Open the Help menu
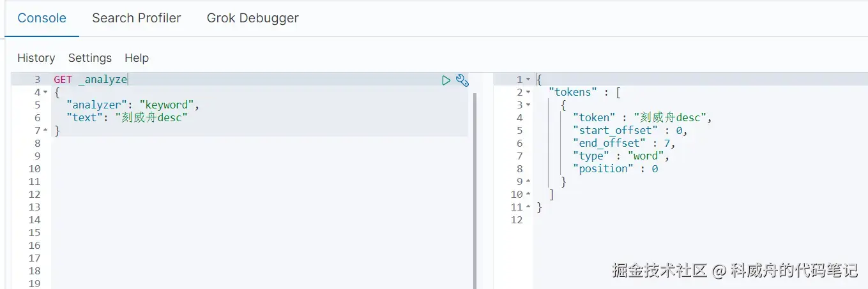This screenshot has width=868, height=289. coord(137,58)
